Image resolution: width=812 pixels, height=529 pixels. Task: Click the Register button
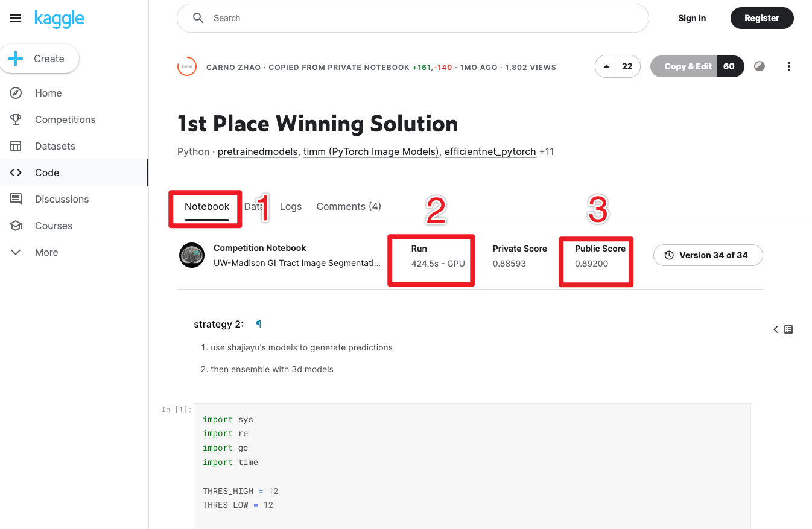762,18
